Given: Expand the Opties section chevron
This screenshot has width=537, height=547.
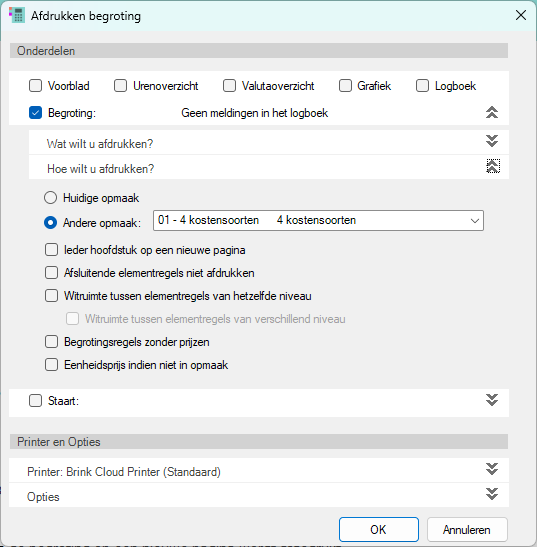Looking at the screenshot, I should tap(492, 494).
